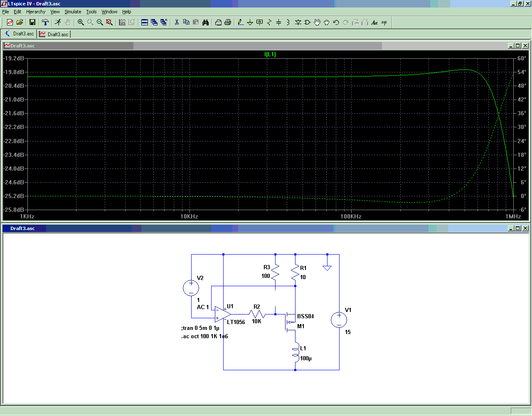The width and height of the screenshot is (532, 416).
Task: Maximize the waveform plot pane
Action: coord(517,46)
